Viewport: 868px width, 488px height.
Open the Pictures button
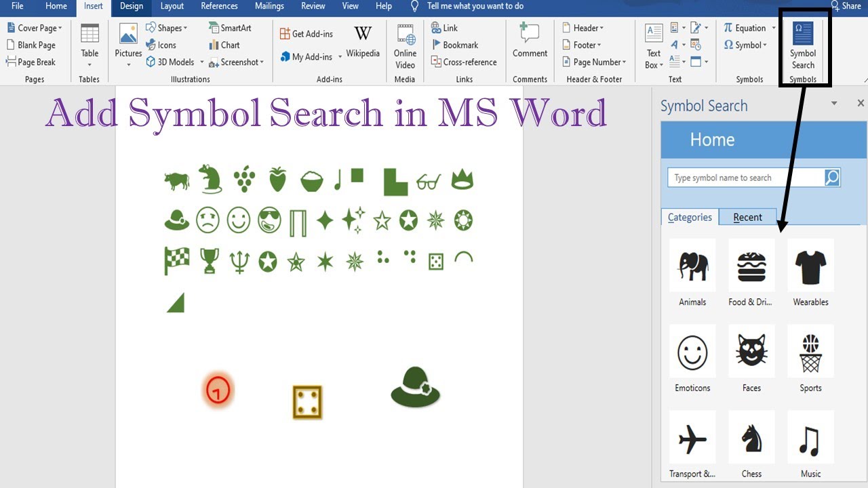[128, 45]
